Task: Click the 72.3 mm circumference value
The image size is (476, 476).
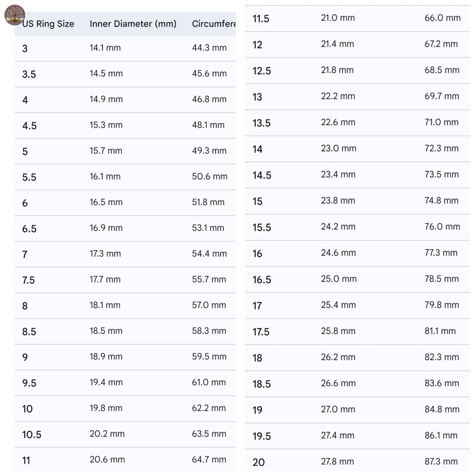Action: coord(441,149)
